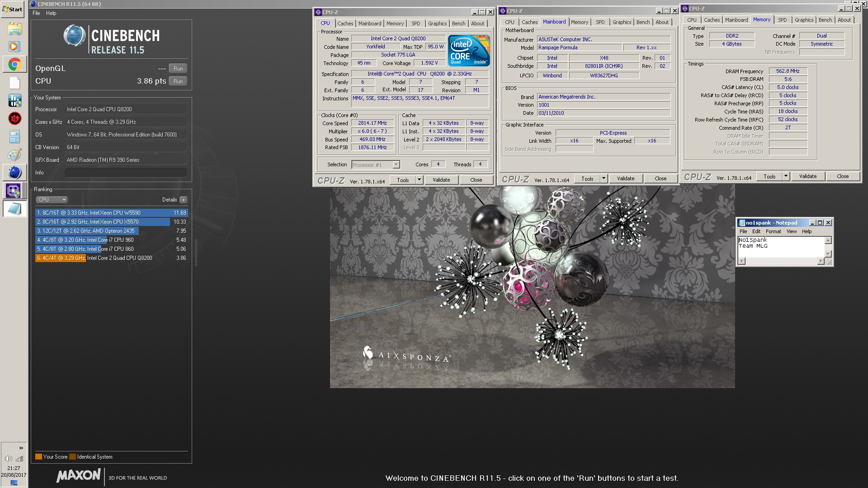Screen dimensions: 868x488
Task: Open the Ranking Details arrow button
Action: coord(183,200)
